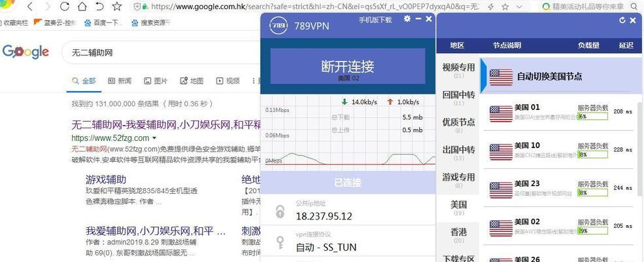This screenshot has height=262, width=644.
Task: Minimize the 789VPN window
Action: [x=418, y=19]
